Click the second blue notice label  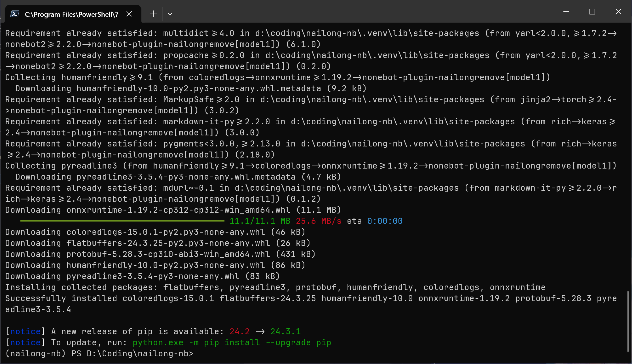[x=25, y=343]
